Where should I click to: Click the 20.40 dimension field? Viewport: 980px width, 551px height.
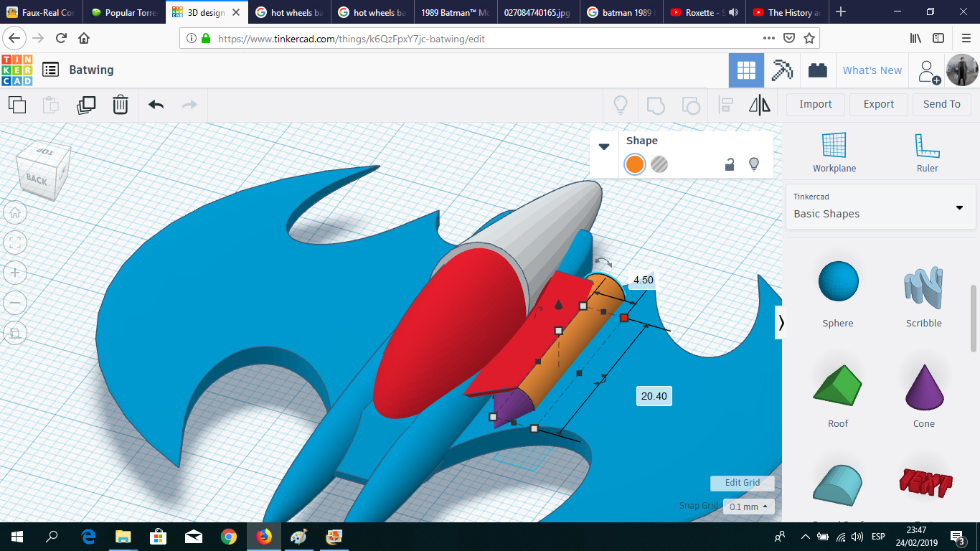[654, 396]
